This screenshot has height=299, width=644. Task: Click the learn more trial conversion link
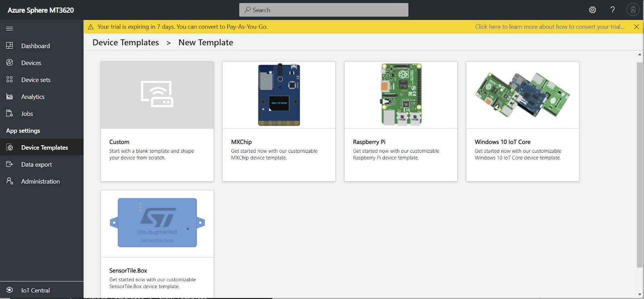click(549, 27)
